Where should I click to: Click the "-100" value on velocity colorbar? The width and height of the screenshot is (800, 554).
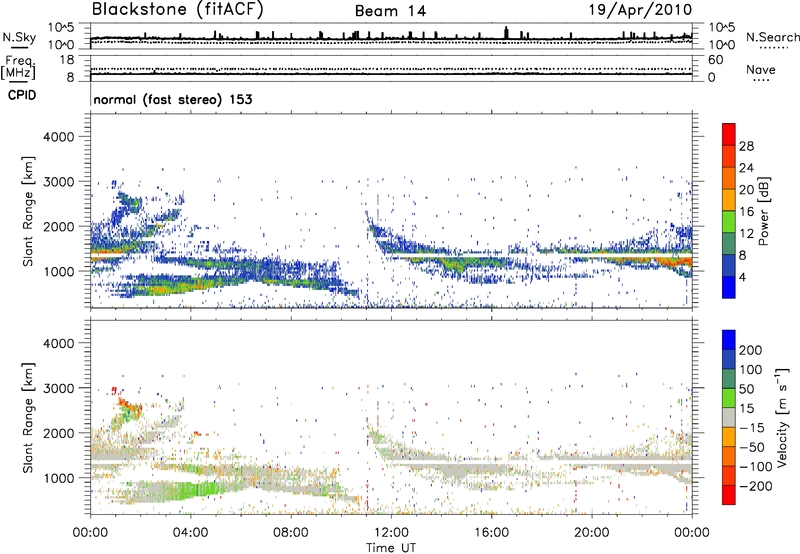click(755, 467)
